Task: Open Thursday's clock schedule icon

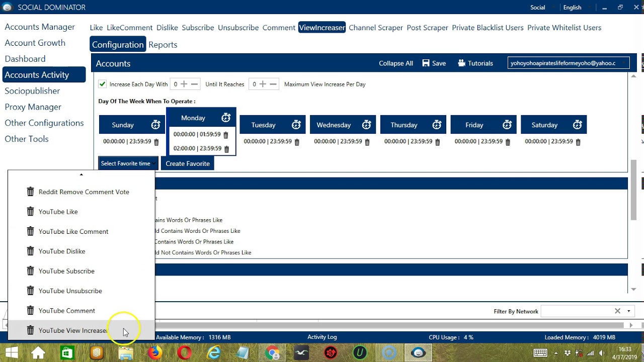Action: tap(437, 125)
